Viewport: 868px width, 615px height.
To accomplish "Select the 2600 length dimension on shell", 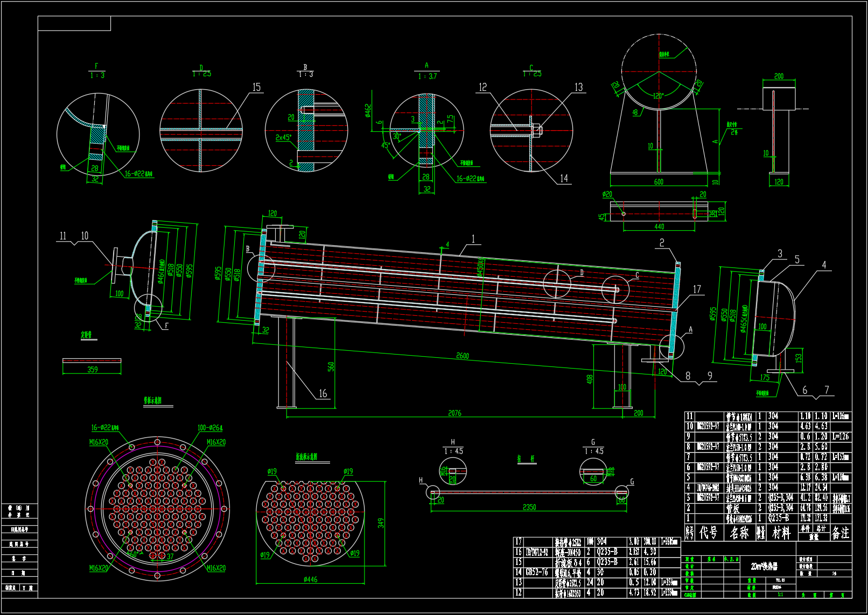I will (462, 356).
